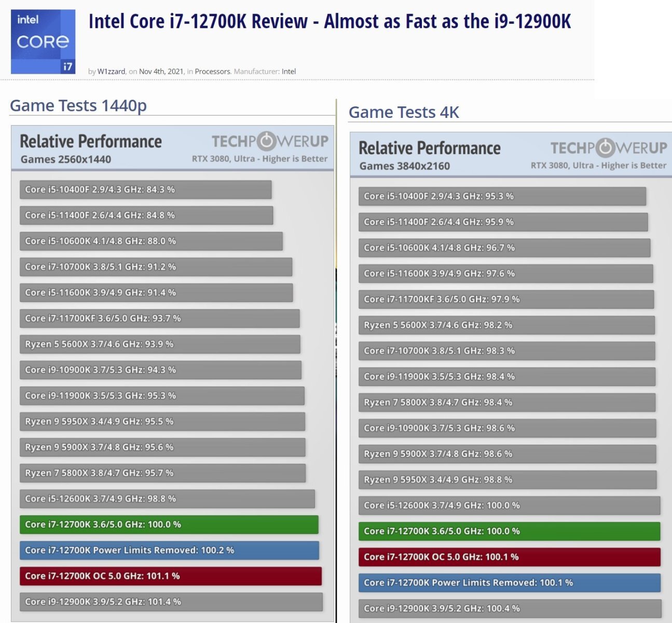Click the Relative Performance title of 4K chart
Image resolution: width=672 pixels, height=623 pixels.
pyautogui.click(x=430, y=148)
